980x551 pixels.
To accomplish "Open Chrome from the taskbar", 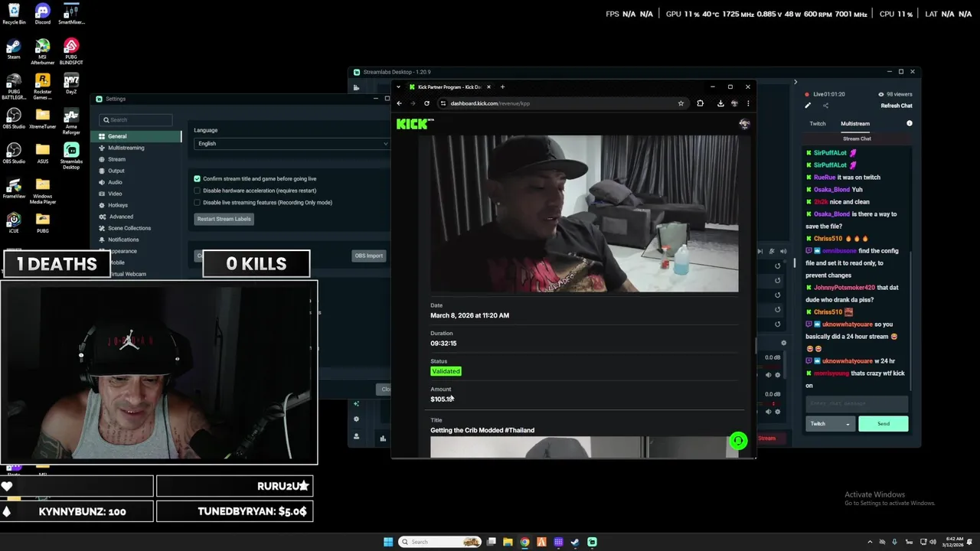I will click(524, 542).
